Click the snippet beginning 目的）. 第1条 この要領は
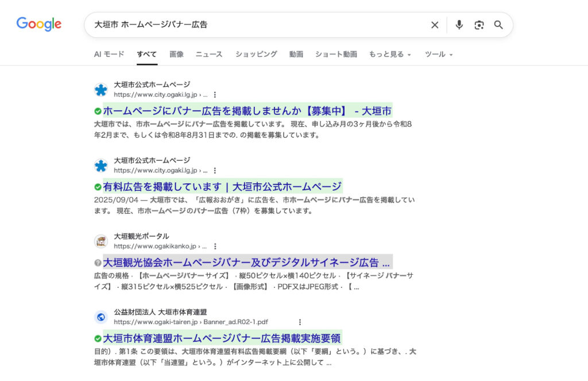Image resolution: width=588 pixels, height=381 pixels. [255, 357]
